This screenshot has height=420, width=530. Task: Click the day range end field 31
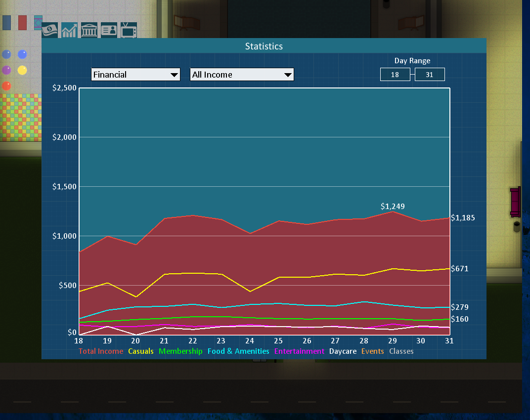[429, 75]
